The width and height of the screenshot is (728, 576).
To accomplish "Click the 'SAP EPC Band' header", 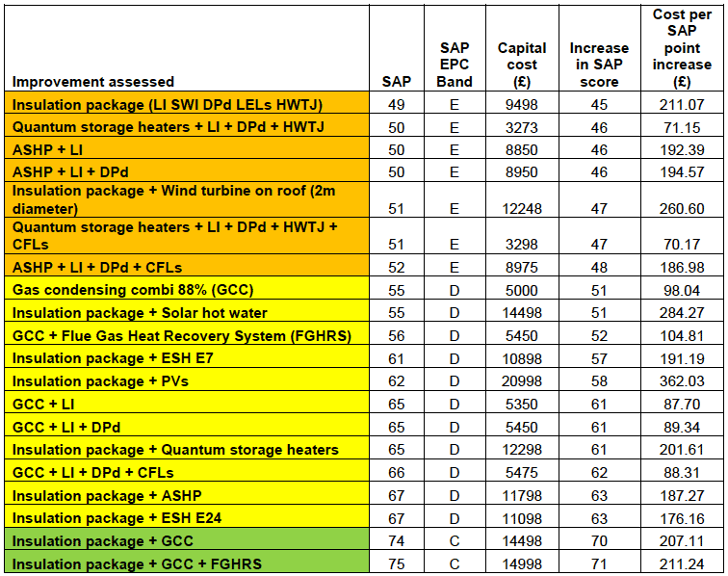I will coord(455,65).
